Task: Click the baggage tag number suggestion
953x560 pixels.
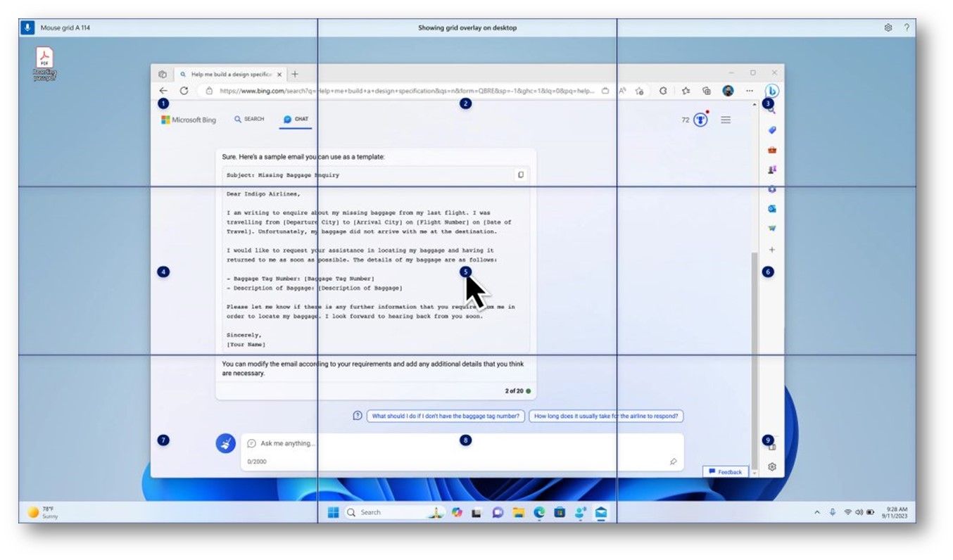Action: click(446, 416)
